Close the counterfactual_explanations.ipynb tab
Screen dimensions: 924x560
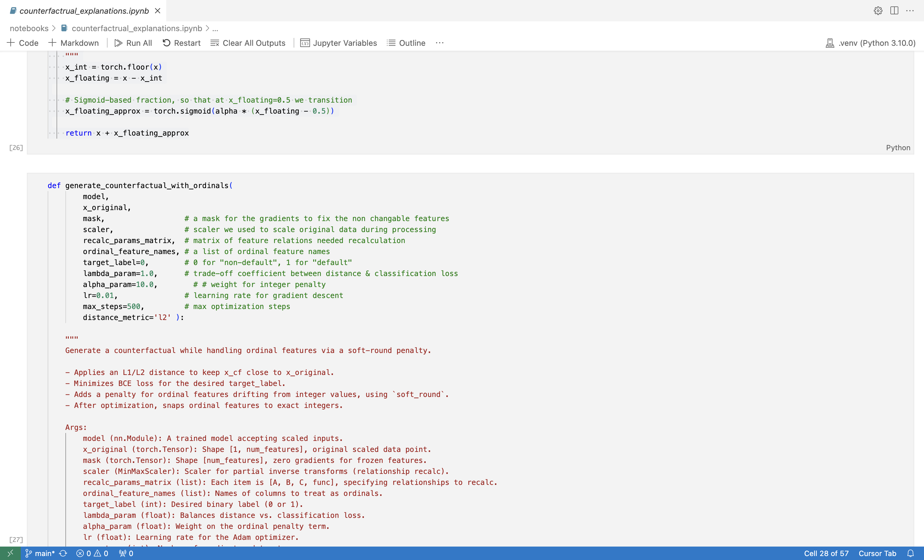click(x=158, y=11)
